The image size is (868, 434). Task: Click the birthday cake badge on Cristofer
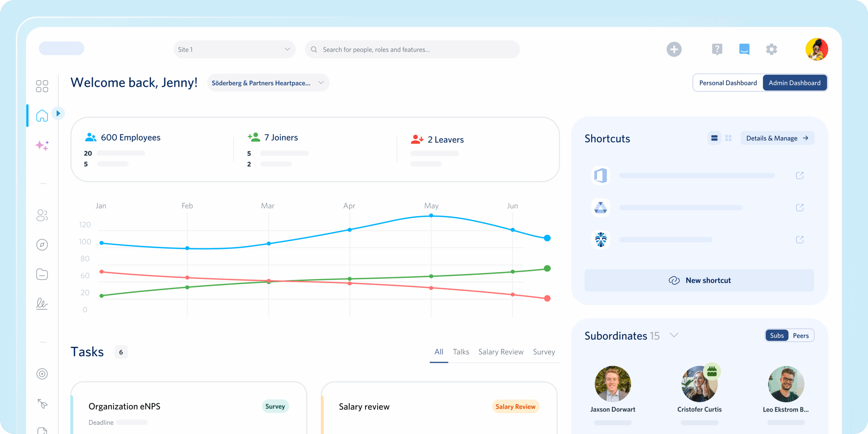[x=712, y=372]
